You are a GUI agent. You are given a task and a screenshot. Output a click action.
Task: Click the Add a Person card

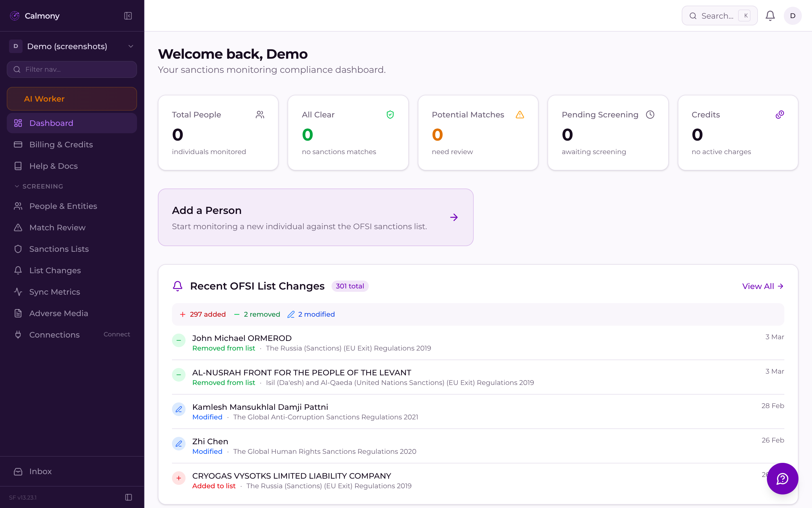tap(315, 217)
